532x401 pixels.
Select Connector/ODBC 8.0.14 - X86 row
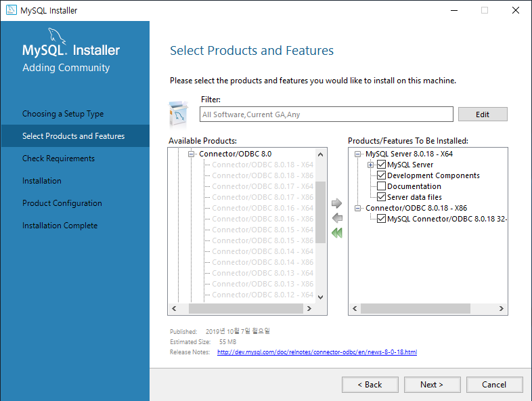(x=263, y=262)
